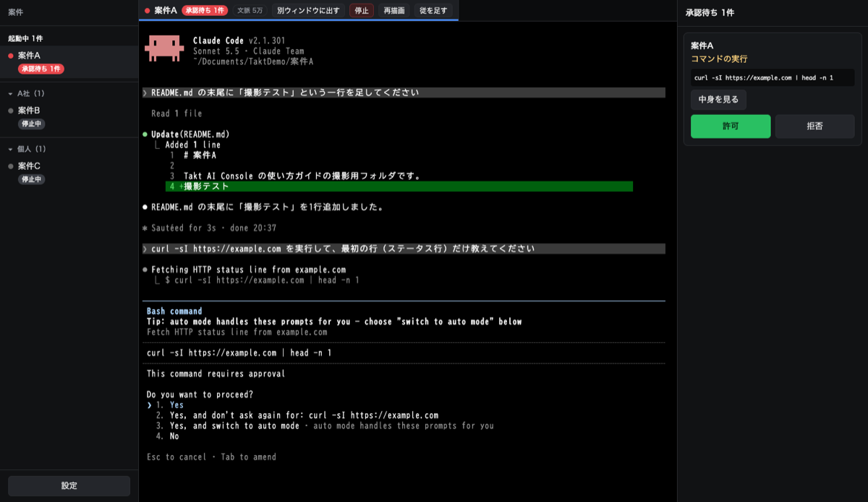Click the Bash command heading
The height and width of the screenshot is (502, 868).
(174, 311)
